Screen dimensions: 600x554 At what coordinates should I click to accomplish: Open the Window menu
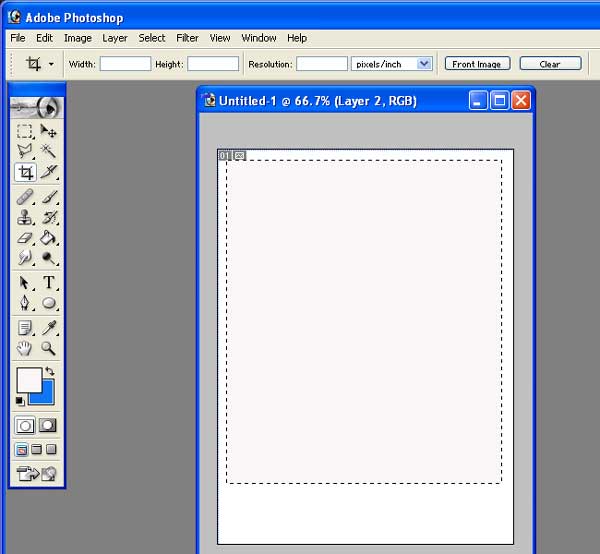point(259,38)
